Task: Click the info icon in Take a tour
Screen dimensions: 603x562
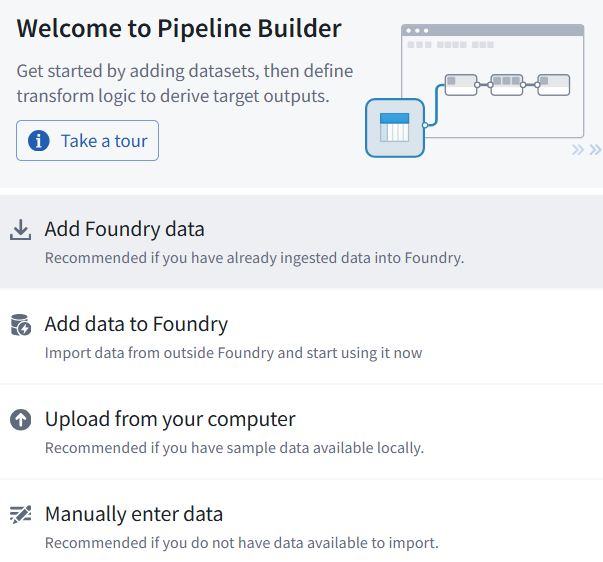Action: point(38,140)
